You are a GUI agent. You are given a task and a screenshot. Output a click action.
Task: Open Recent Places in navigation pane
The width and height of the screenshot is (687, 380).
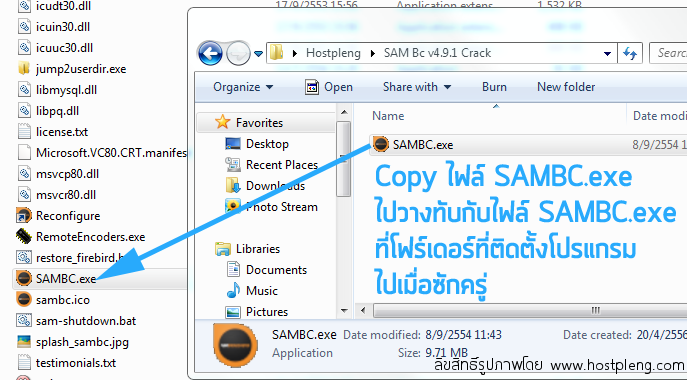pyautogui.click(x=282, y=165)
